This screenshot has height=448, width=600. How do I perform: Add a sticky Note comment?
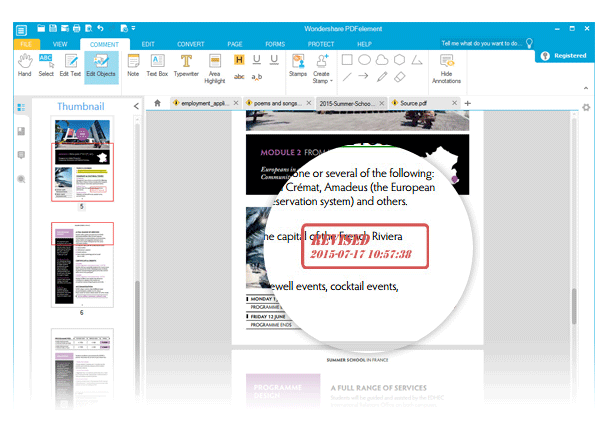click(133, 65)
